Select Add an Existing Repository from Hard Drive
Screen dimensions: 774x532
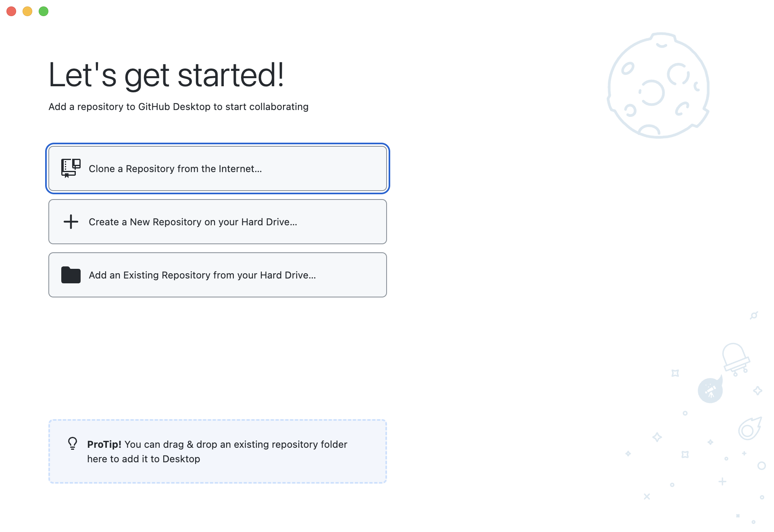coord(218,275)
